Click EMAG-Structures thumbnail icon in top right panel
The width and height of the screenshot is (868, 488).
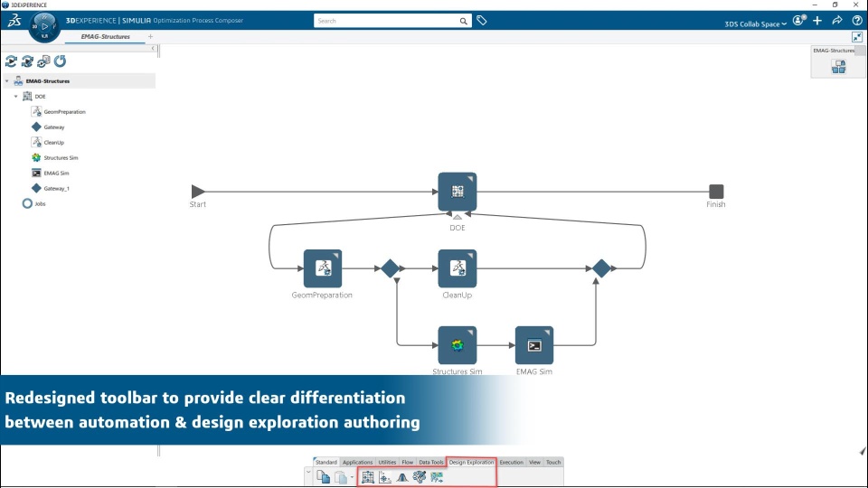tap(839, 67)
